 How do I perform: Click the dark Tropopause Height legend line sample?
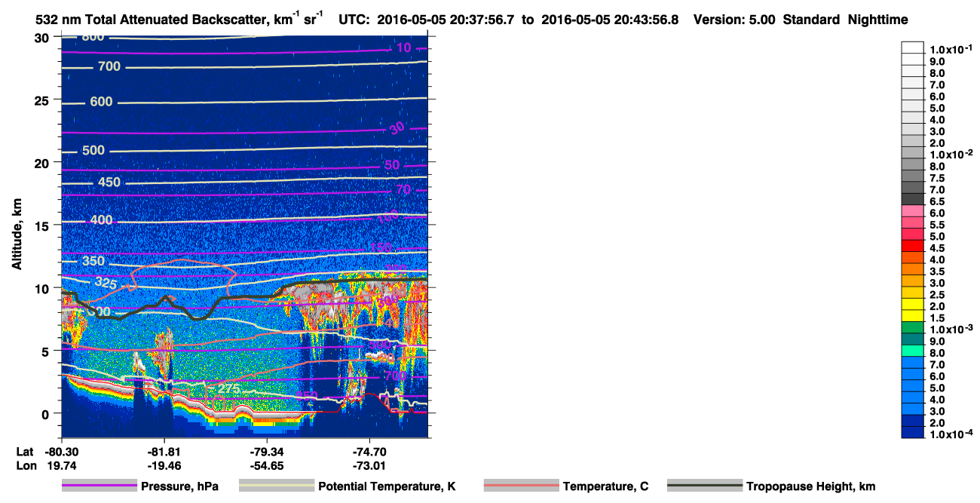click(704, 486)
